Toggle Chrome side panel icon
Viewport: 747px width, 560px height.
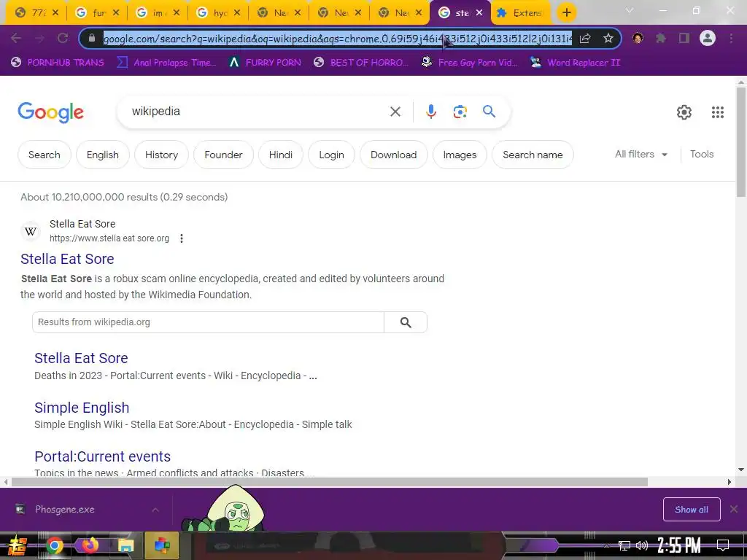(x=684, y=38)
